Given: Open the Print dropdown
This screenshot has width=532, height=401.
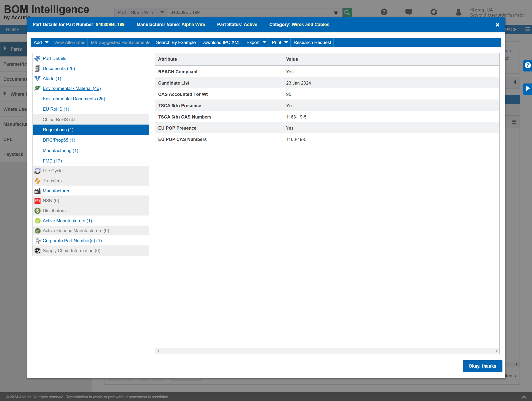Looking at the screenshot, I should pyautogui.click(x=280, y=43).
